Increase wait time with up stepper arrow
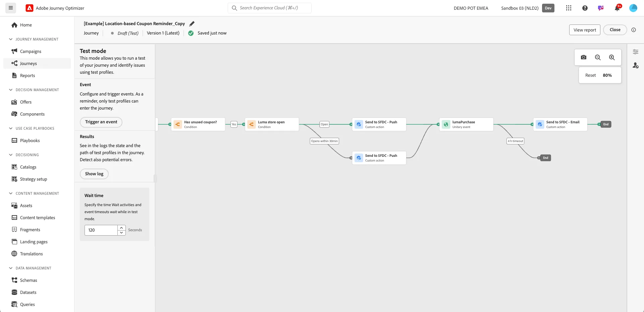Image resolution: width=644 pixels, height=312 pixels. (x=121, y=228)
